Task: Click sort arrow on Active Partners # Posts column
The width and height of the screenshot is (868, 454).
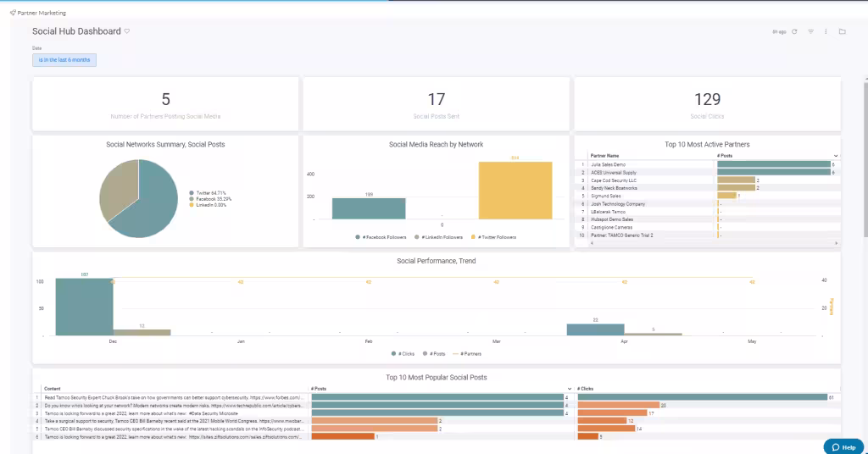Action: pyautogui.click(x=836, y=156)
